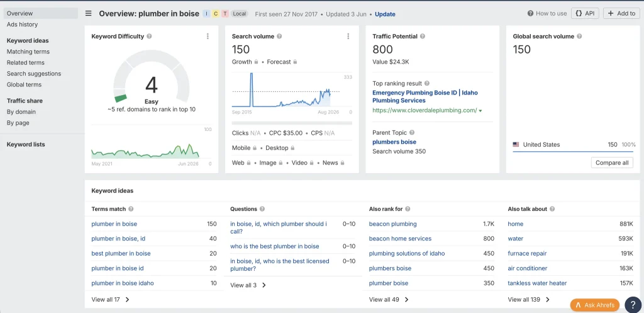Click the lock icon beside News
Viewport: 644px width, 313px height.
click(x=342, y=163)
